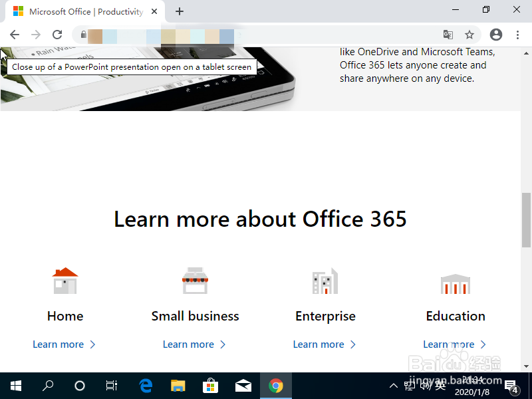Click the Chrome icon on the taskbar
Viewport: 532px width, 399px height.
(276, 386)
